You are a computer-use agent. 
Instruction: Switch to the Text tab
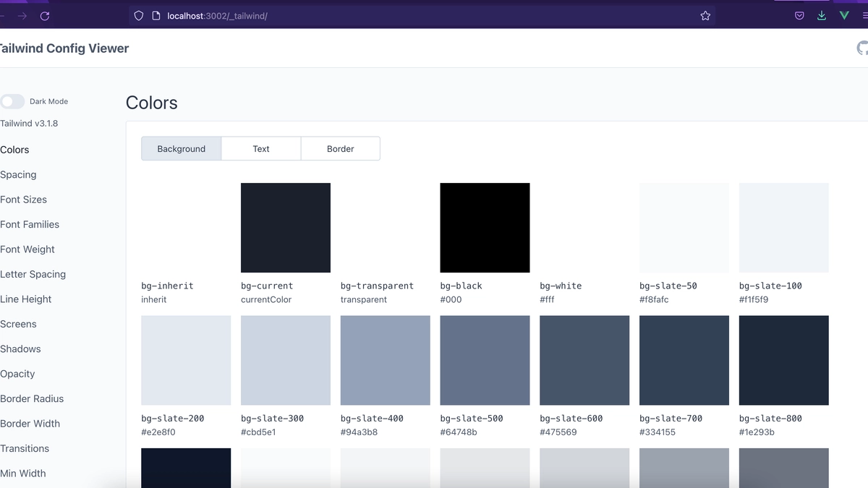click(260, 148)
